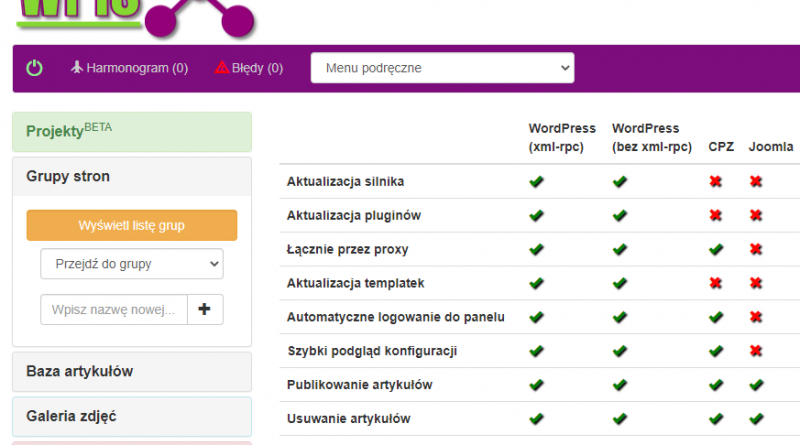Click Aktualizacja pluginów Joomla red cross
Viewport: 800px width, 445px height.
click(756, 215)
